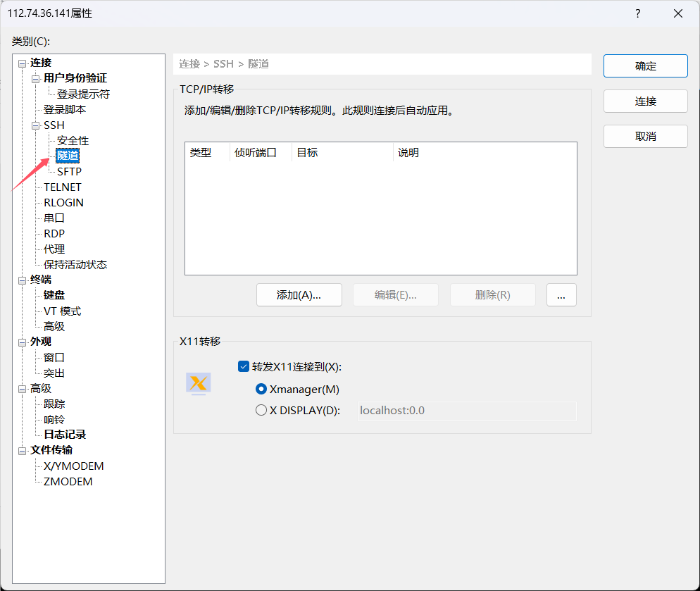Collapse the 用户身份验证 tree node
Viewport: 700px width, 591px height.
coord(35,79)
